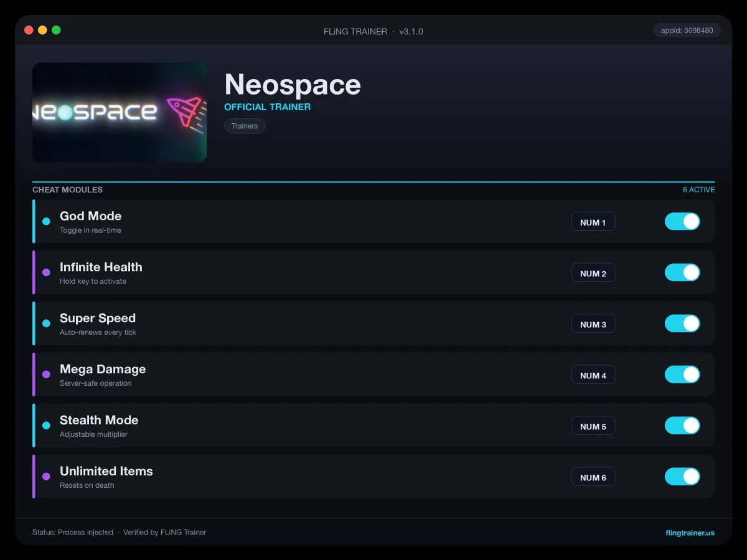
Task: Click the cyan dot beside Super Speed
Action: [46, 324]
